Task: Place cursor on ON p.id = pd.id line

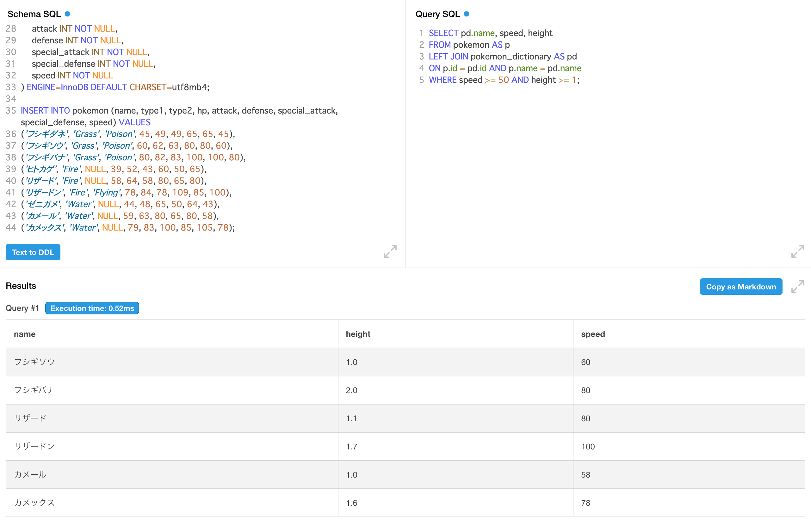Action: coord(505,68)
